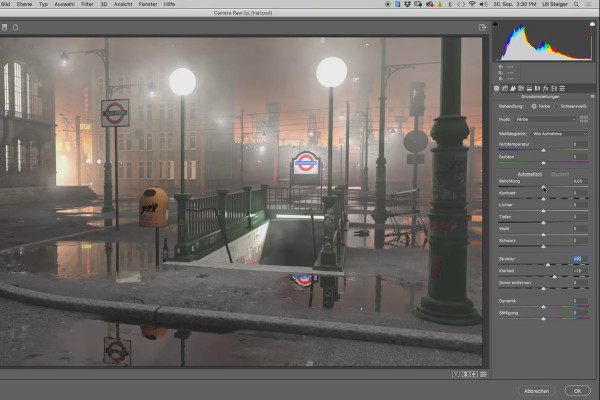Open the Bluetooth menu bar icon
600x400 pixels.
pos(450,4)
